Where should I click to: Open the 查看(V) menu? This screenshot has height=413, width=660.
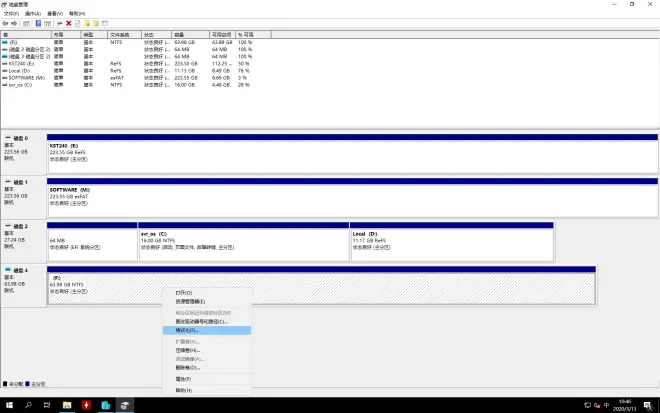[55, 14]
